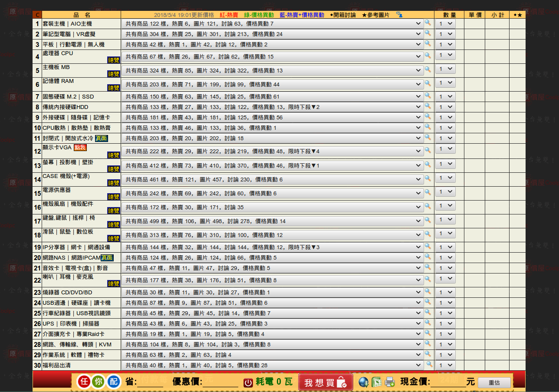Screen dimensions: 559x392
Task: Open the 滑鼠｜鼠墊 product dropdown
Action: click(273, 235)
